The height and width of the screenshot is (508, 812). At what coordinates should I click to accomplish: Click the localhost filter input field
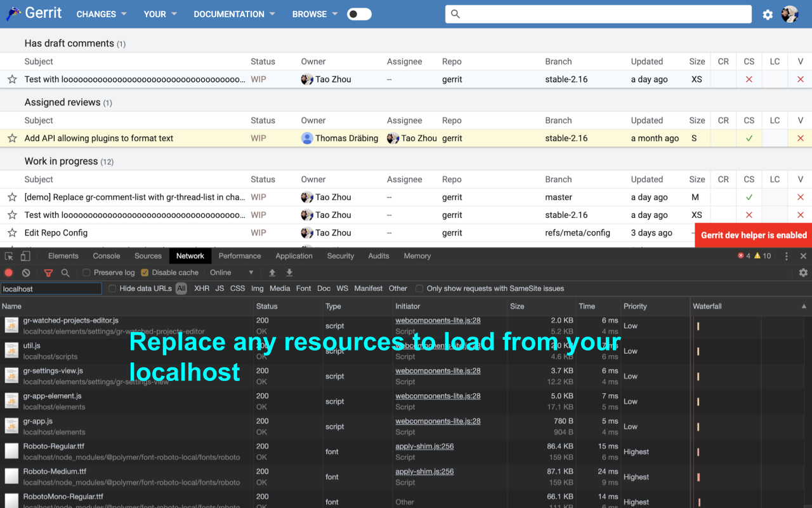pos(51,289)
